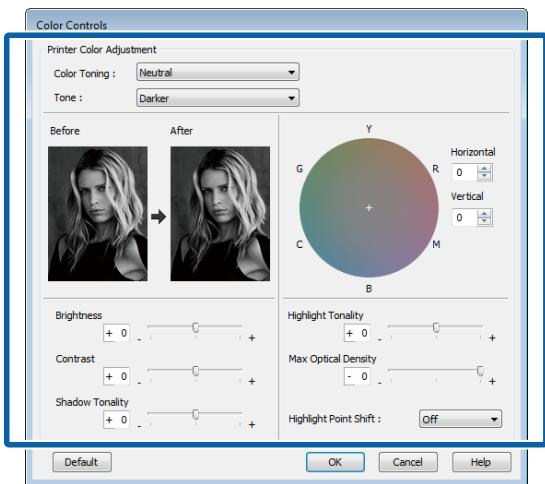Screen dimensions: 545x484
Task: Click the Contrast slider handle
Action: pos(196,371)
